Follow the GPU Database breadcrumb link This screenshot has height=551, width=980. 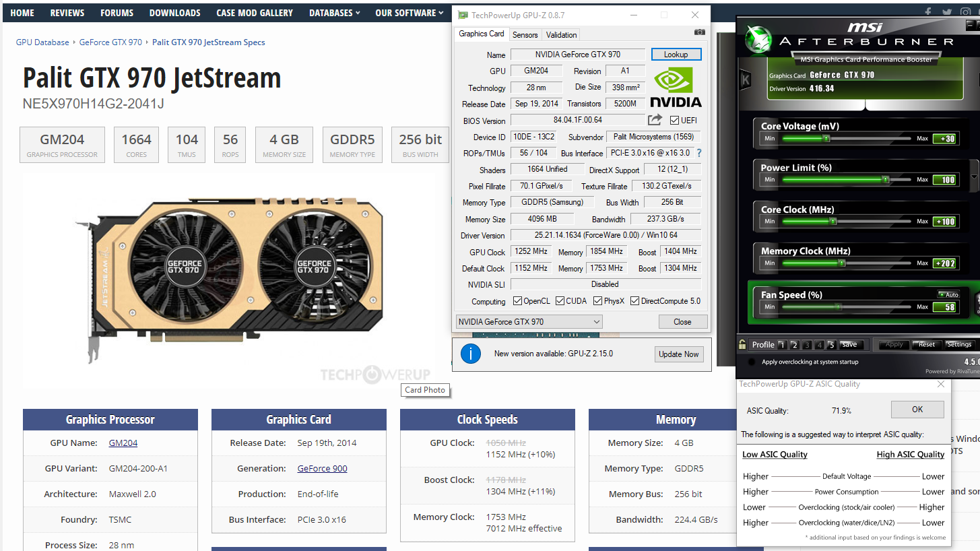(42, 42)
